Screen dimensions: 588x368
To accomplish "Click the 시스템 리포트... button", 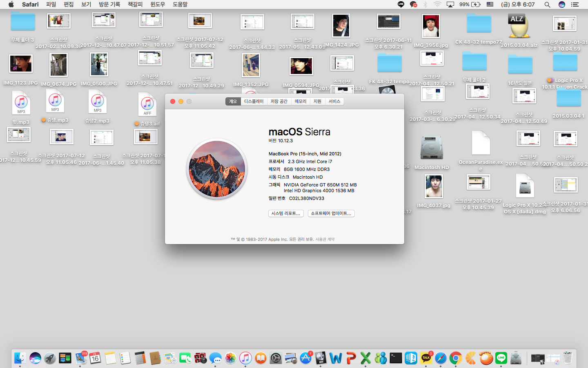I will point(286,213).
